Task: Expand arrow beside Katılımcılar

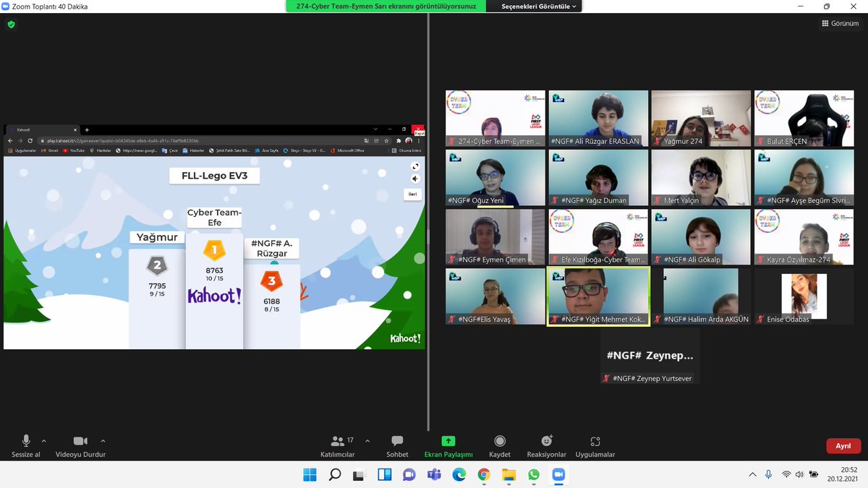Action: point(367,440)
